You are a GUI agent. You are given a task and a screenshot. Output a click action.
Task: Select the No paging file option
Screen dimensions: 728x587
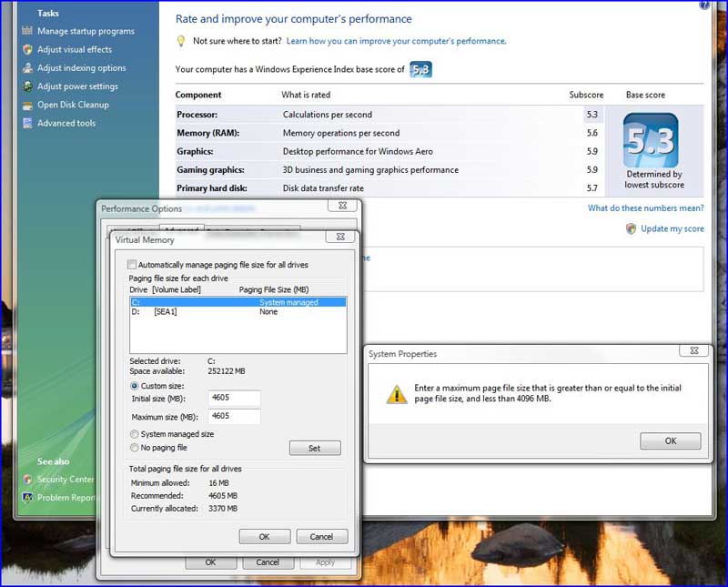coord(134,448)
